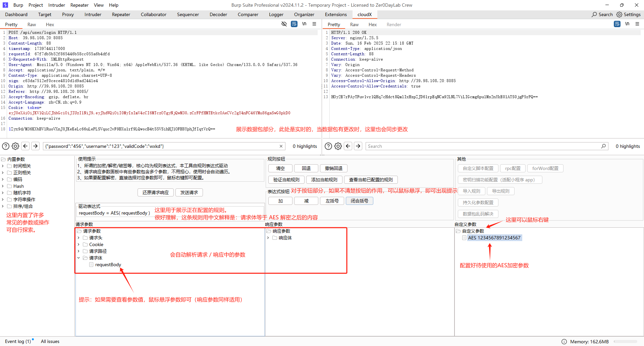Collapse the 请求体 node
The image size is (644, 346).
pyautogui.click(x=78, y=258)
